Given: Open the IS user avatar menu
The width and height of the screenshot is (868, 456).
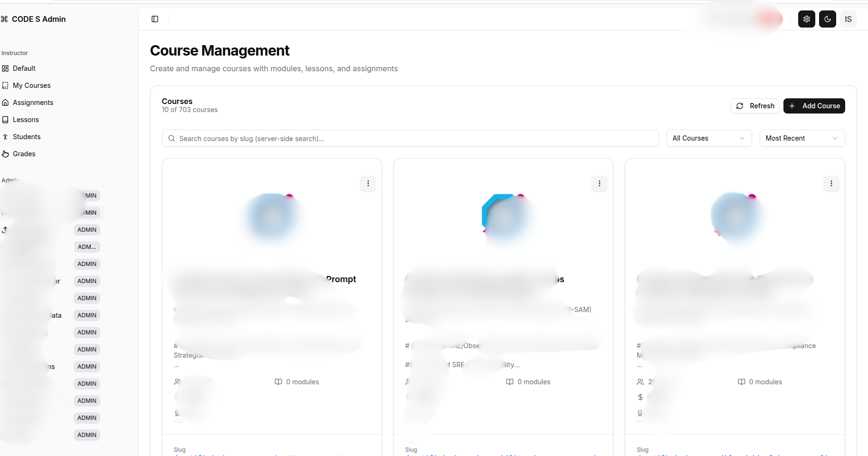Looking at the screenshot, I should [848, 19].
